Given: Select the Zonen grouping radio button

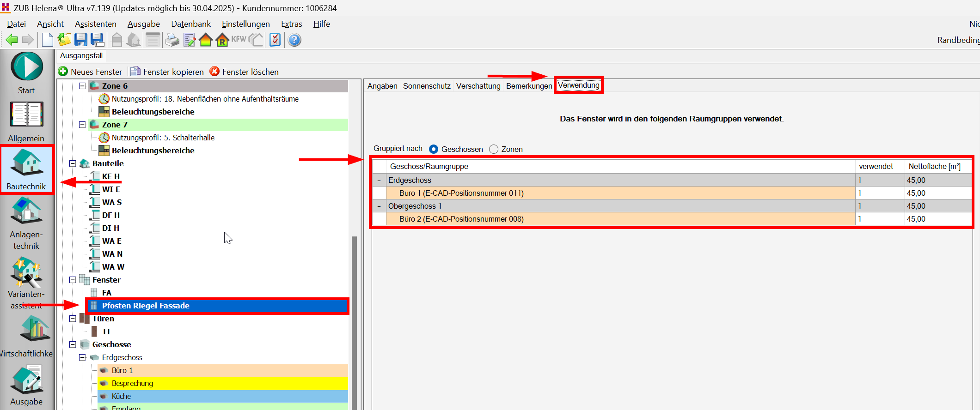Looking at the screenshot, I should click(494, 149).
